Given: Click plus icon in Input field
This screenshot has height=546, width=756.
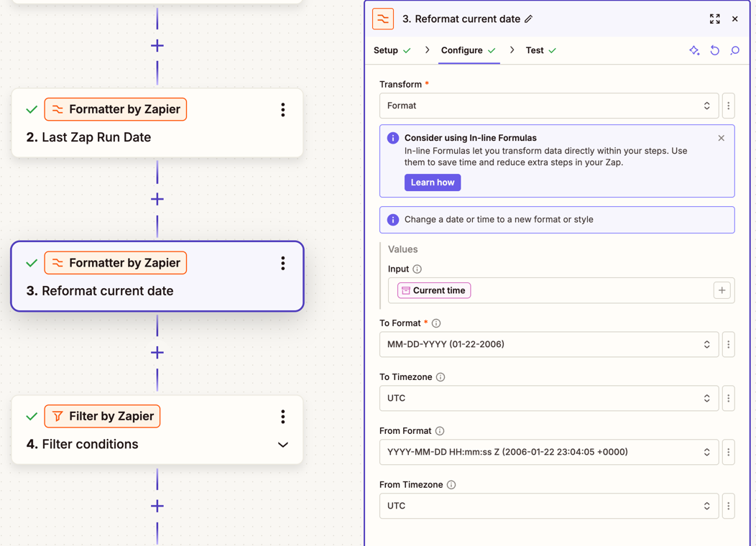Looking at the screenshot, I should pyautogui.click(x=722, y=290).
